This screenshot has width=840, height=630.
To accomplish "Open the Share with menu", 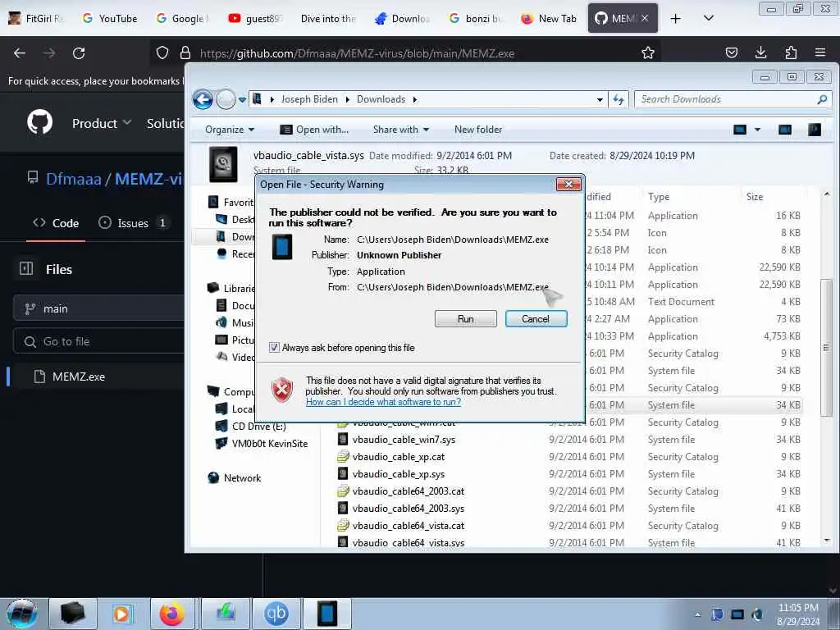I will click(x=400, y=130).
